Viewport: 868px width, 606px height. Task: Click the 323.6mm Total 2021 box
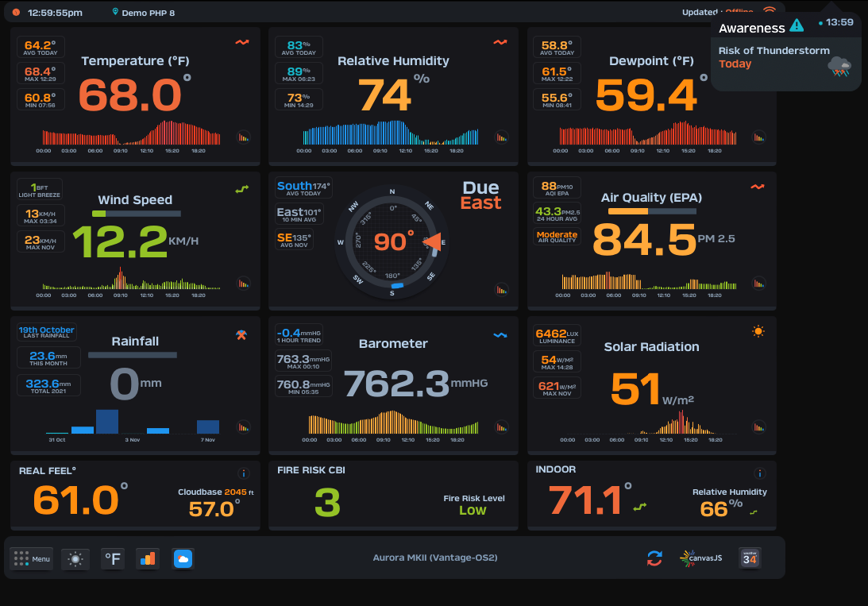pyautogui.click(x=48, y=385)
